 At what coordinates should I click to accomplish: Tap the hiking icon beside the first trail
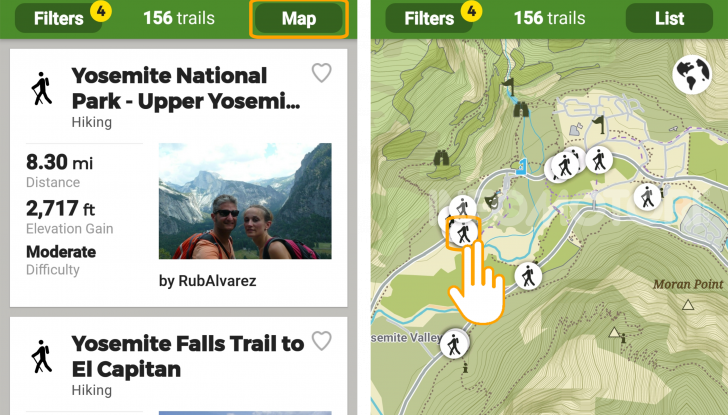pos(41,89)
